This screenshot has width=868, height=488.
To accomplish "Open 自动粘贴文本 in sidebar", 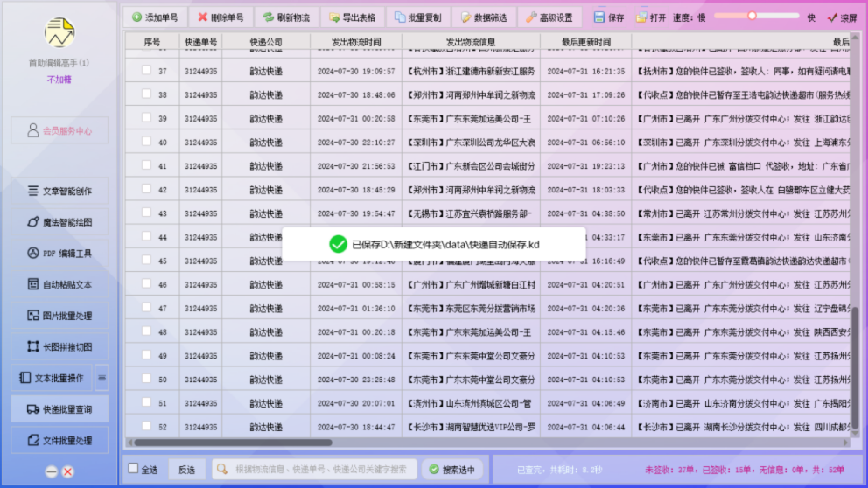I will 59,284.
